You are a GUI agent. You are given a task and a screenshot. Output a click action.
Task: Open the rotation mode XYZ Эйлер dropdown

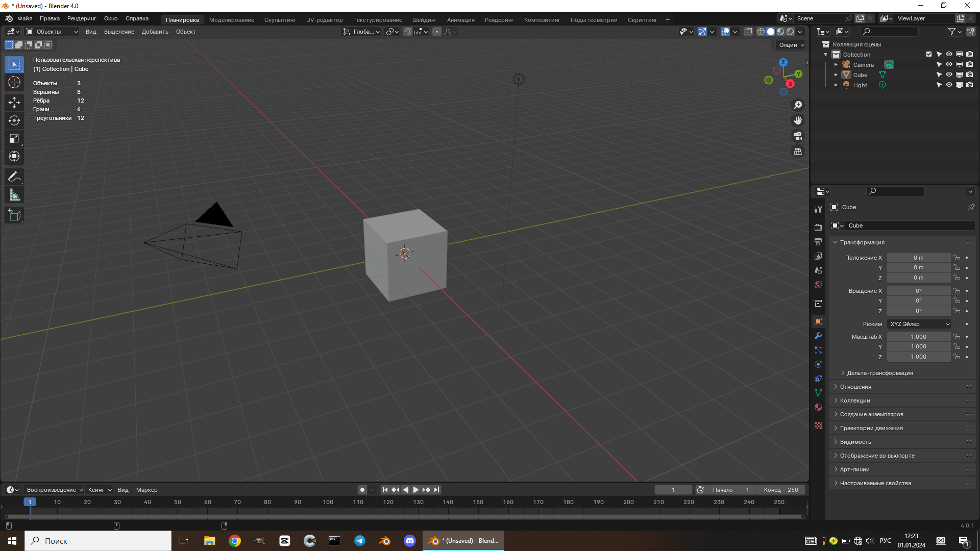click(919, 324)
